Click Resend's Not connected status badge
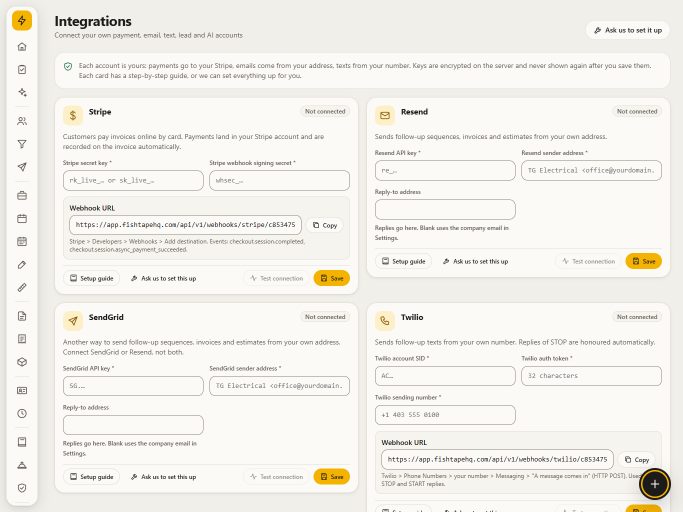This screenshot has width=683, height=512. pos(637,112)
